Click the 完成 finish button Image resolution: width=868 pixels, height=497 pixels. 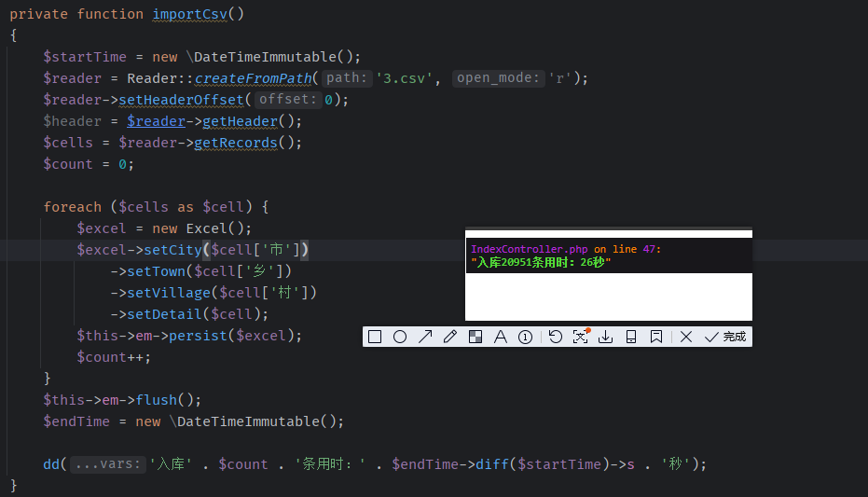tap(725, 337)
